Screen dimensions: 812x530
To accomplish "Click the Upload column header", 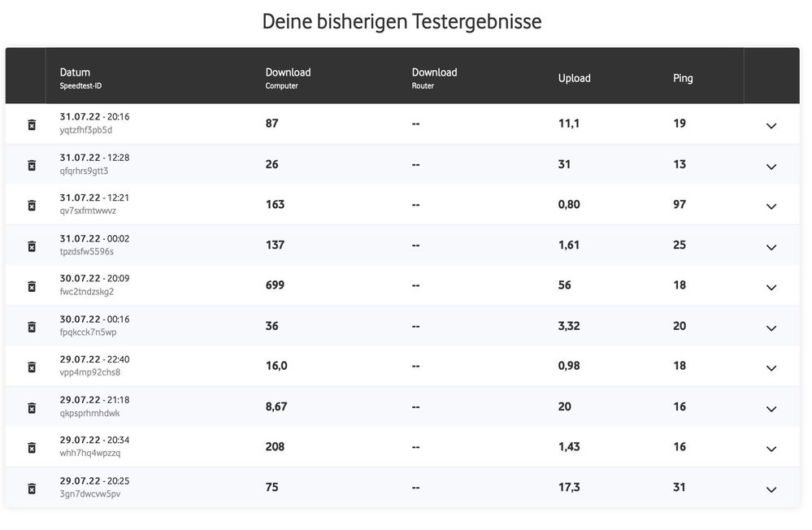I will tap(574, 78).
